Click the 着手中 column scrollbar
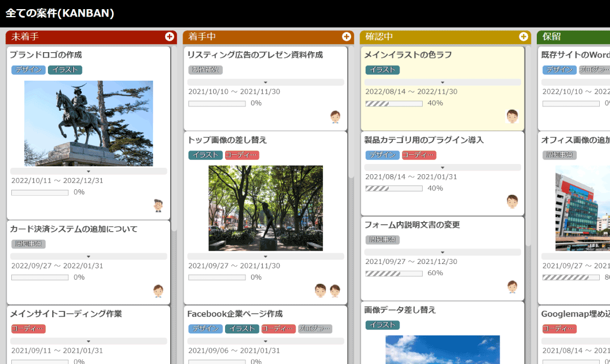Image resolution: width=610 pixels, height=364 pixels. (351, 112)
